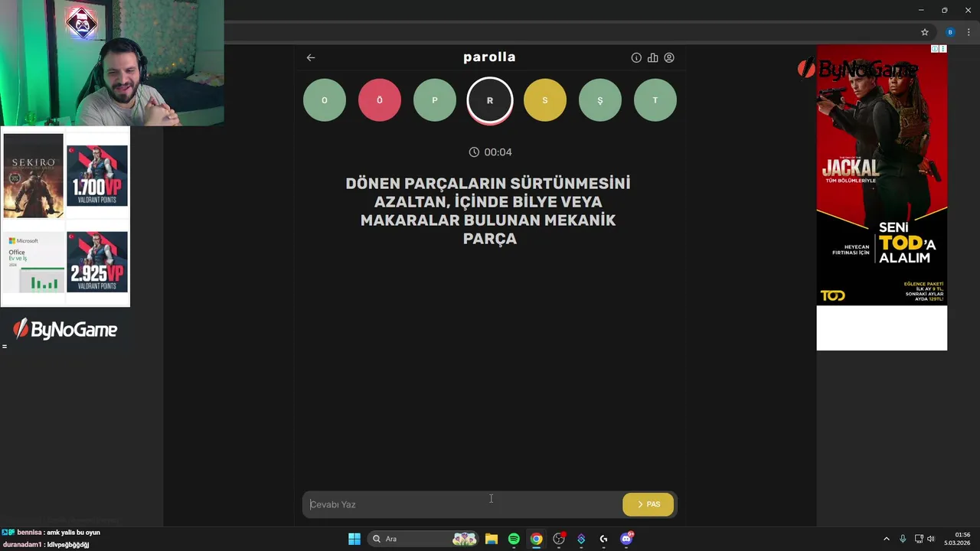Click the duranadam1 chat message

46,545
